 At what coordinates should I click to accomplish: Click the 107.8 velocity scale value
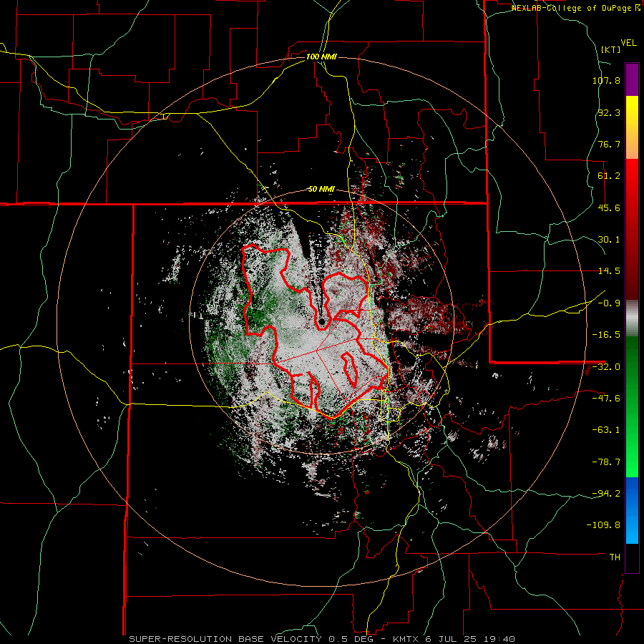click(606, 80)
